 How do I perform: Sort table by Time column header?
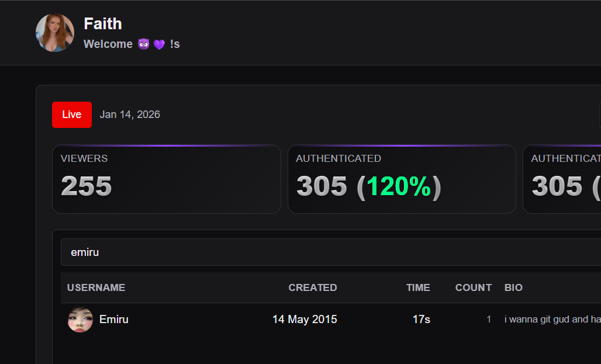418,287
